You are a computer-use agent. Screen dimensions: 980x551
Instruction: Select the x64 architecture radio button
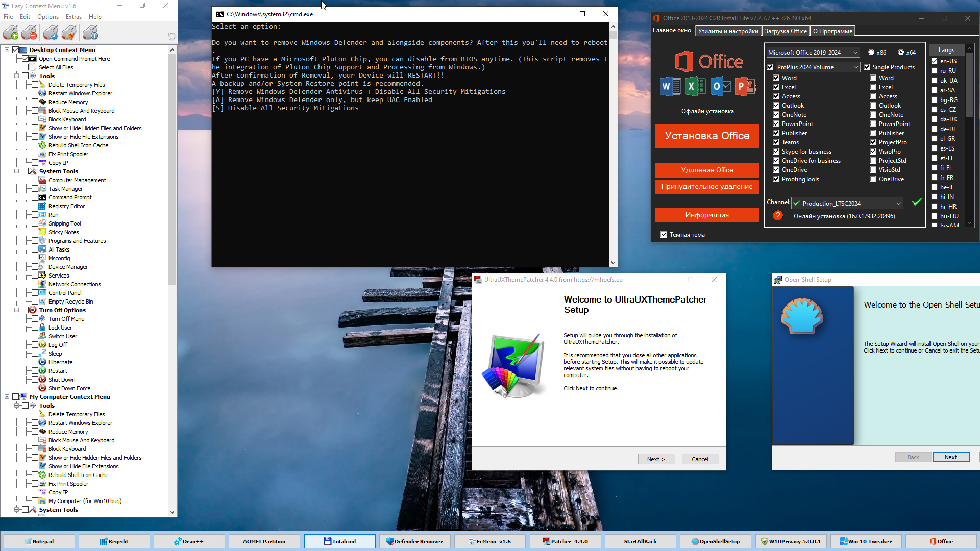point(901,53)
